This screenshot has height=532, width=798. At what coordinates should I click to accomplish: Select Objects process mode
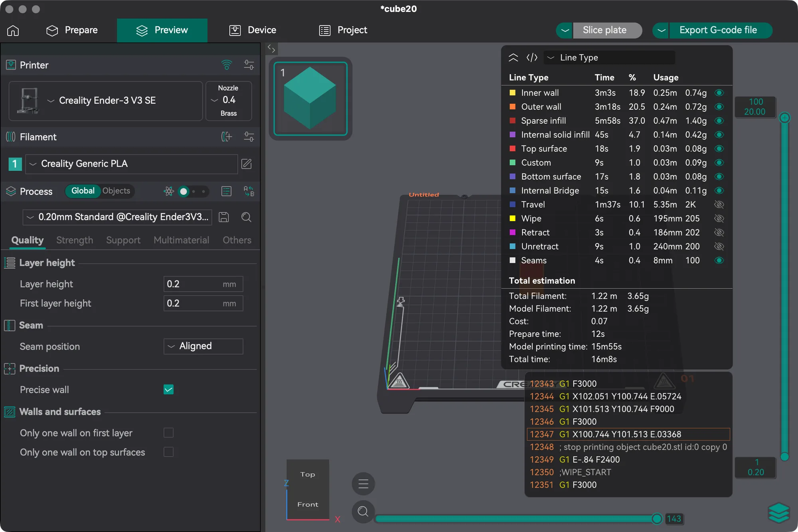tap(116, 191)
